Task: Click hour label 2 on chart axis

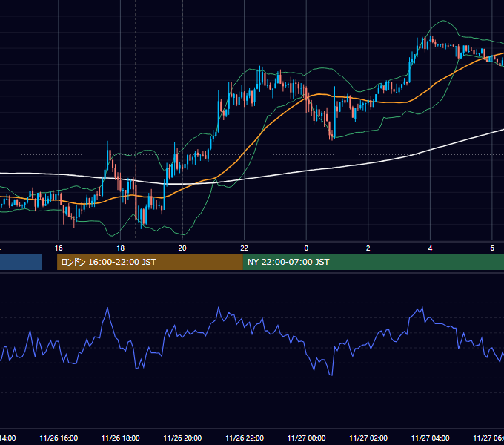Action: (368, 248)
